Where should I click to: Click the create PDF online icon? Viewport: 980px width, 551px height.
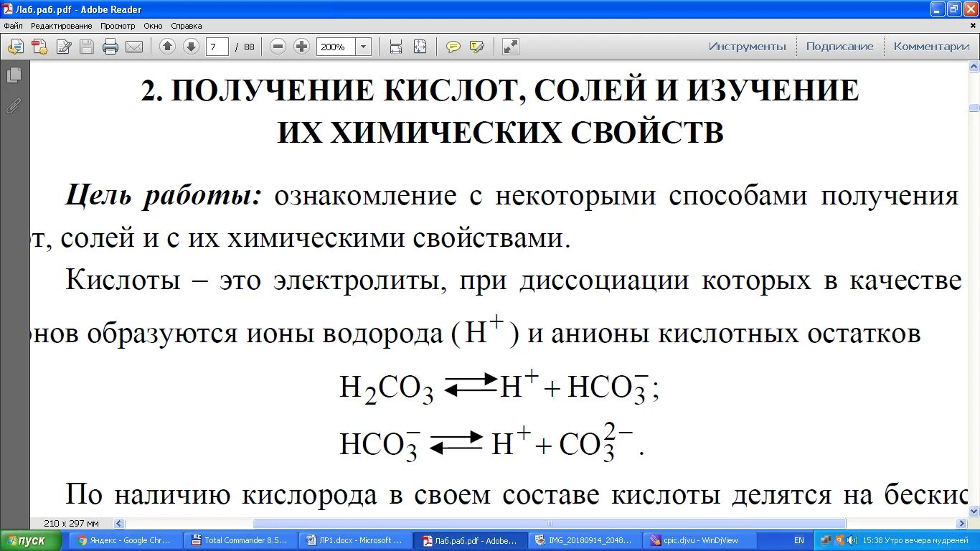click(39, 47)
